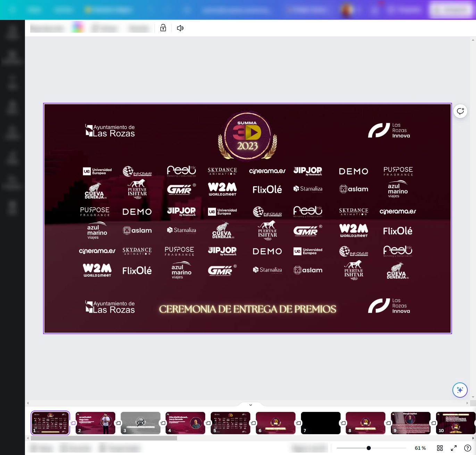
Task: Open the audio speaker icon in toolbar
Action: point(180,28)
